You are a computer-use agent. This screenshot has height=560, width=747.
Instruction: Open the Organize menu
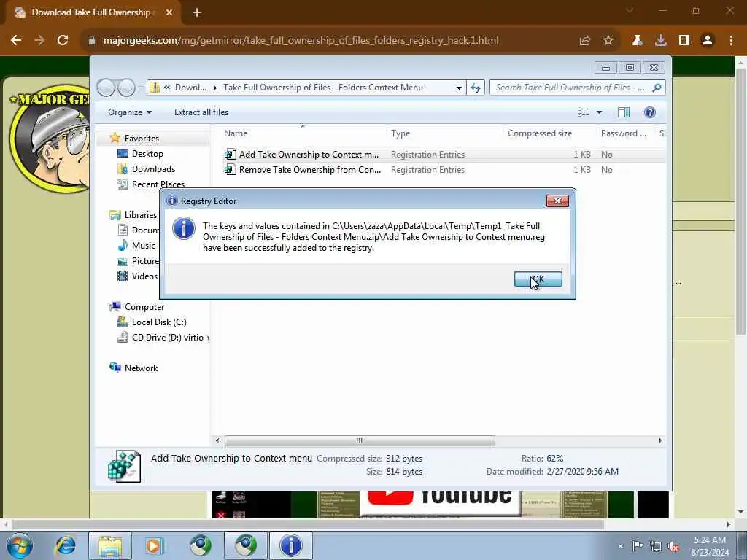(x=130, y=112)
